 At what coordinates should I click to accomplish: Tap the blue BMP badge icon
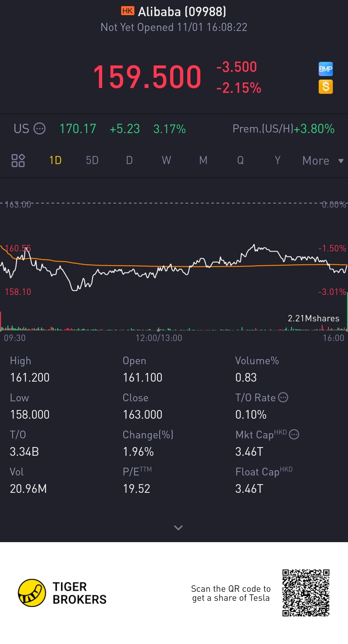pyautogui.click(x=325, y=69)
